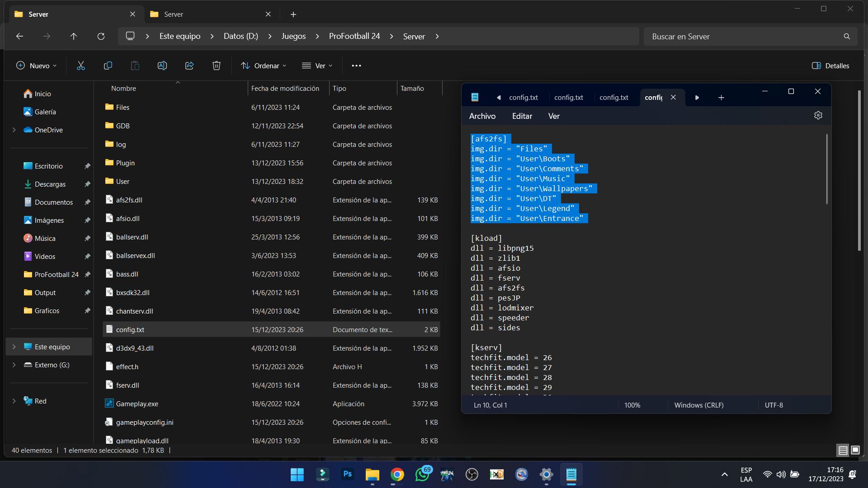Open the Ordenar dropdown

(264, 66)
